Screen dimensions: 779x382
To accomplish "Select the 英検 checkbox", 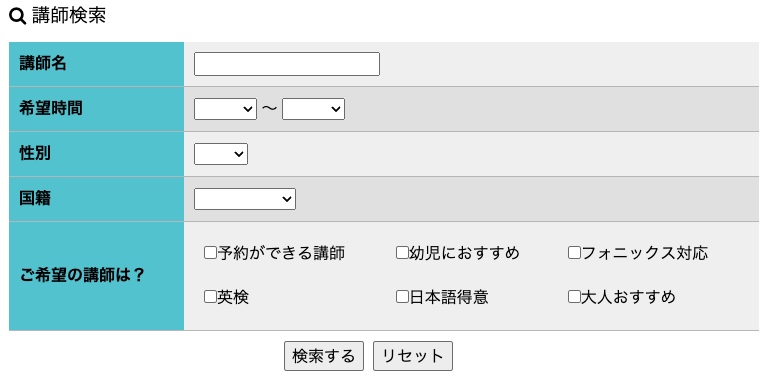I will coord(210,297).
